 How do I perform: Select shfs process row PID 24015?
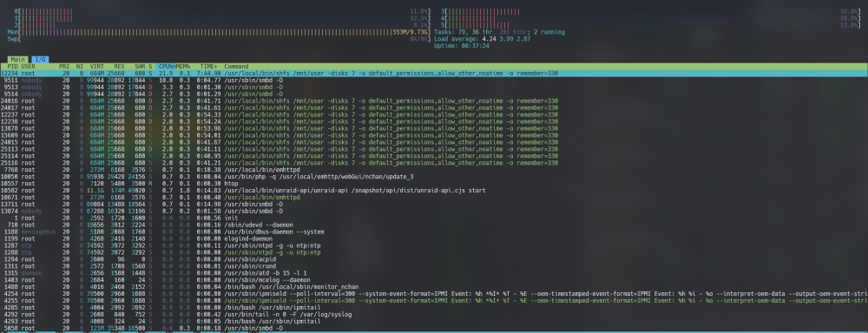tap(434, 143)
